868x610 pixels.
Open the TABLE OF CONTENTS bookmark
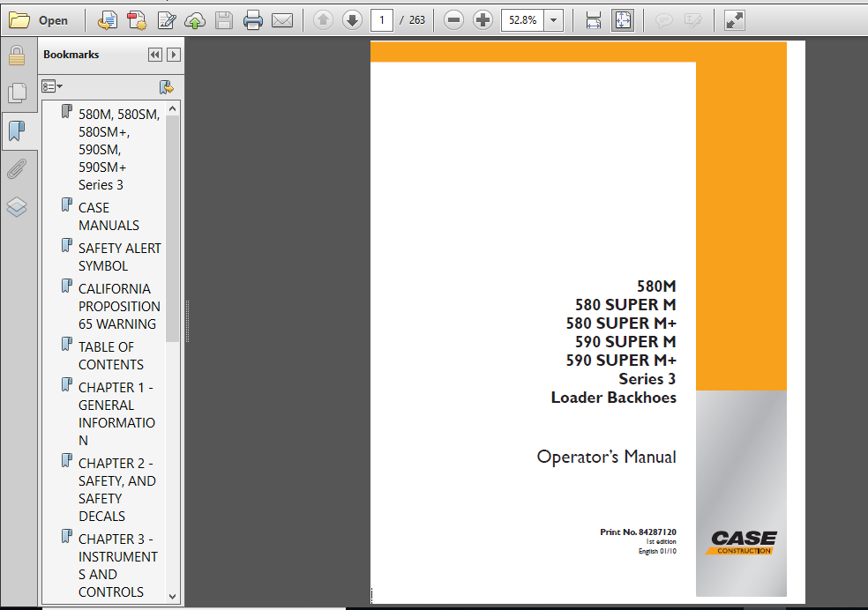[x=111, y=355]
